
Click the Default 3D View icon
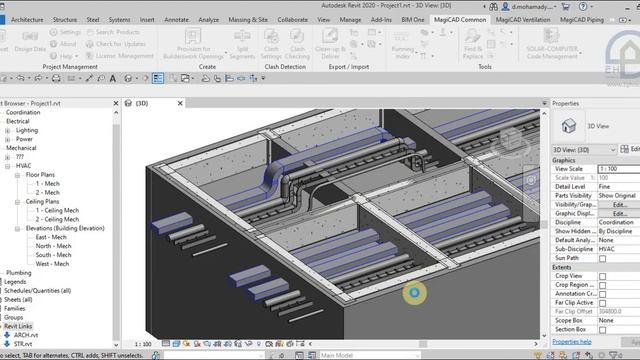pyautogui.click(x=128, y=78)
